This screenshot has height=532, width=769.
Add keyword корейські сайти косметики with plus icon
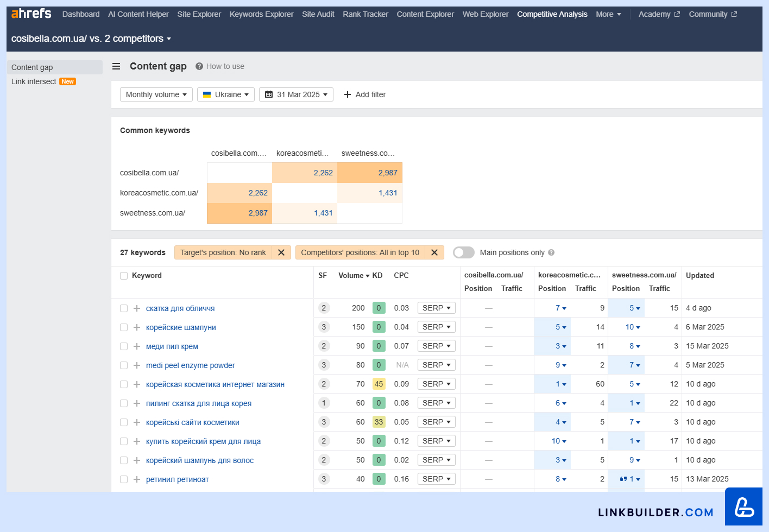(137, 422)
